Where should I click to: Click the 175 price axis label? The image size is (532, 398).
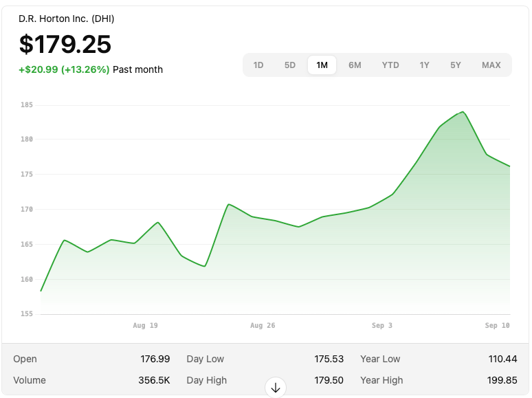[x=27, y=174]
